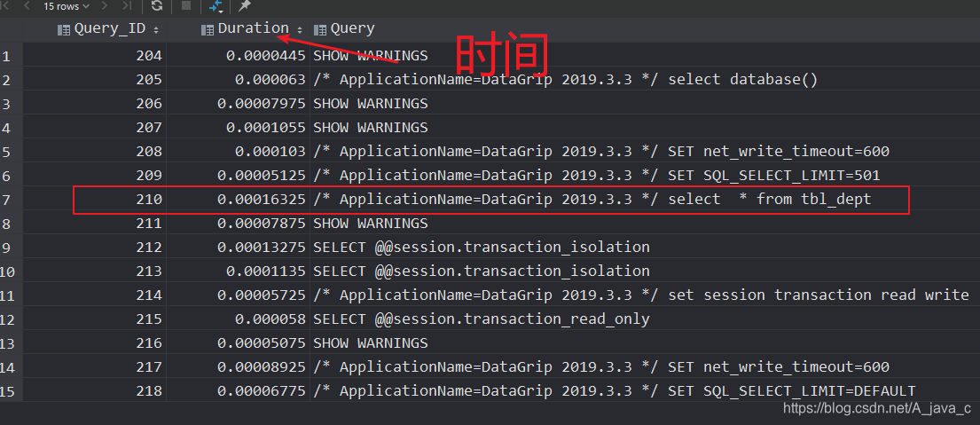
Task: Select Duration value 0.00005075
Action: pos(262,343)
